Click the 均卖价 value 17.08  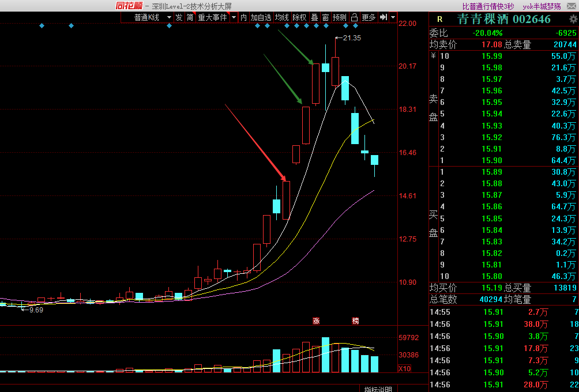[x=491, y=44]
